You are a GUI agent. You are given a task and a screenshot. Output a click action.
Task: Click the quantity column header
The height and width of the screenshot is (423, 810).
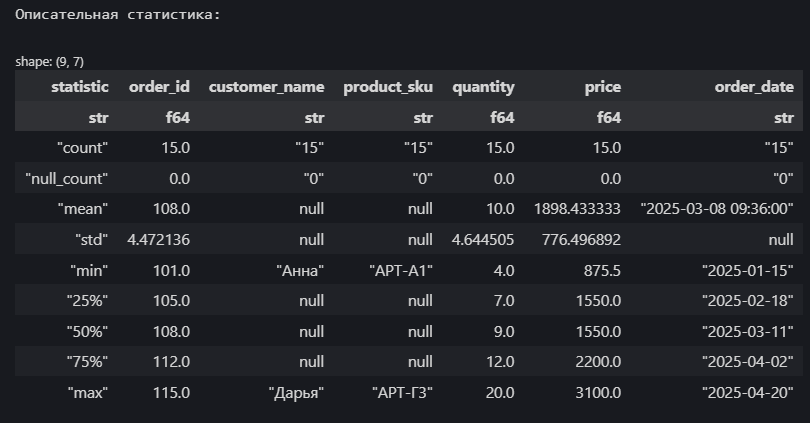pos(484,87)
